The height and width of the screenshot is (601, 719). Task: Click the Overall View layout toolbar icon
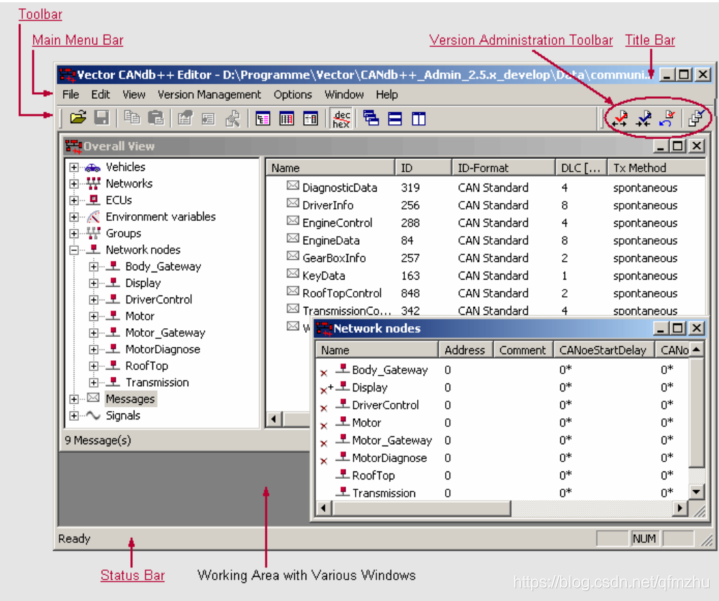263,119
